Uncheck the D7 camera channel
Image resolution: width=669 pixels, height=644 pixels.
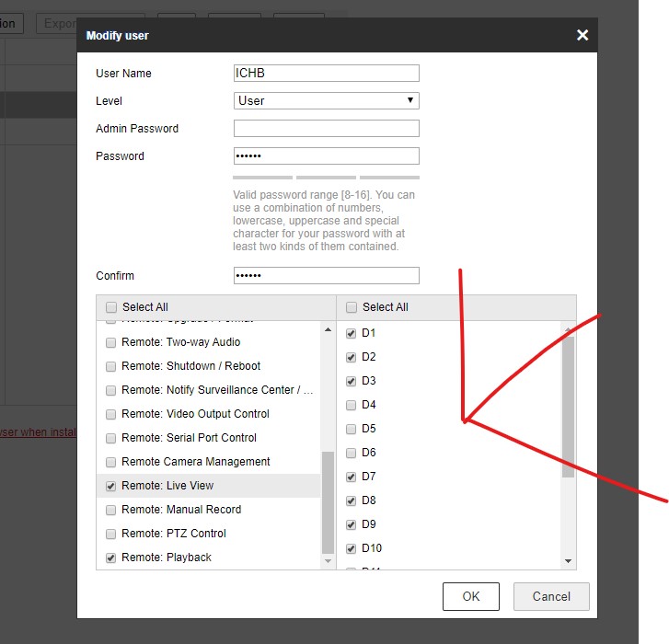click(x=351, y=477)
